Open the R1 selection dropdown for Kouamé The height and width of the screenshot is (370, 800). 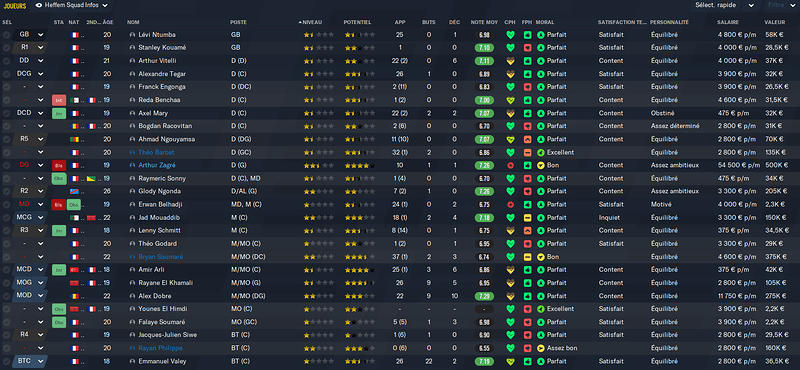[x=30, y=48]
